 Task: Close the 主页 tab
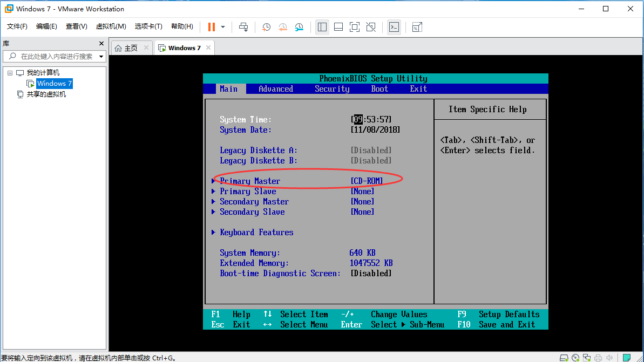pyautogui.click(x=146, y=47)
